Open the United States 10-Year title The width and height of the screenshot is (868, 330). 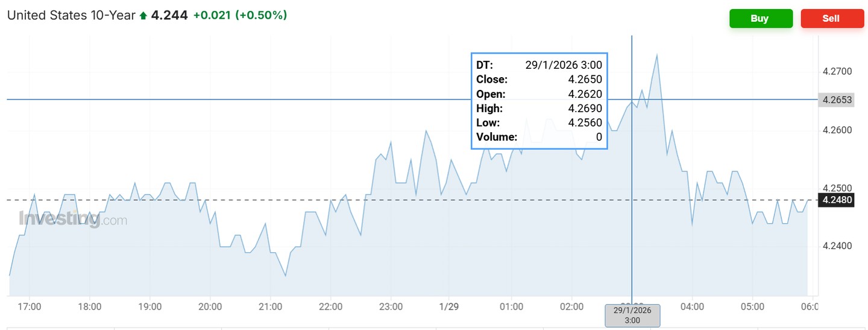coord(71,16)
